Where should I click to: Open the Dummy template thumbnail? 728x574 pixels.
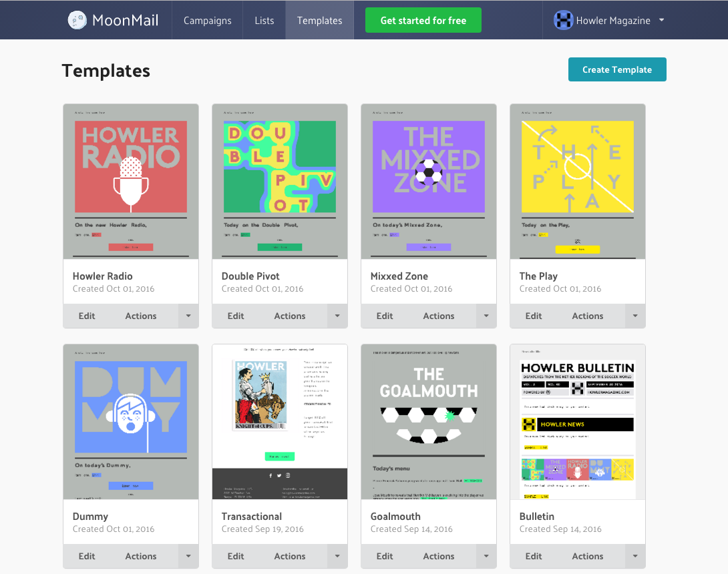[x=131, y=422]
